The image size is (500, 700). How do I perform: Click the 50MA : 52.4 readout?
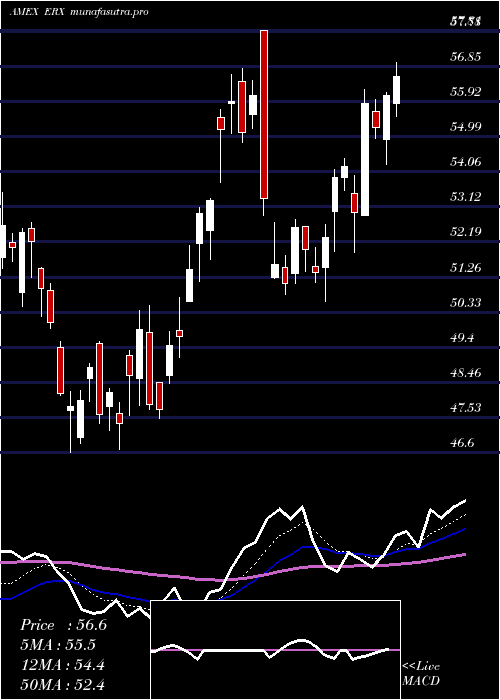pyautogui.click(x=62, y=684)
